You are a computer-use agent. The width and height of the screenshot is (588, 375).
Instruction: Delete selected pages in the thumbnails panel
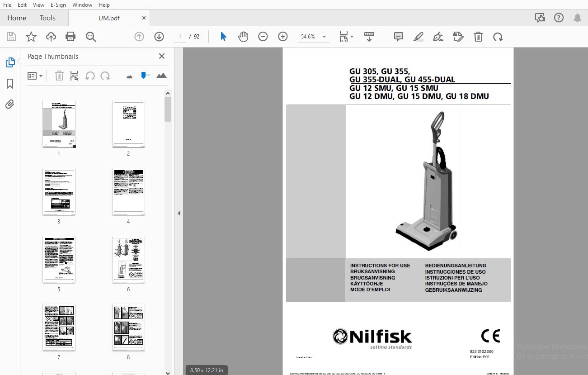tap(59, 76)
